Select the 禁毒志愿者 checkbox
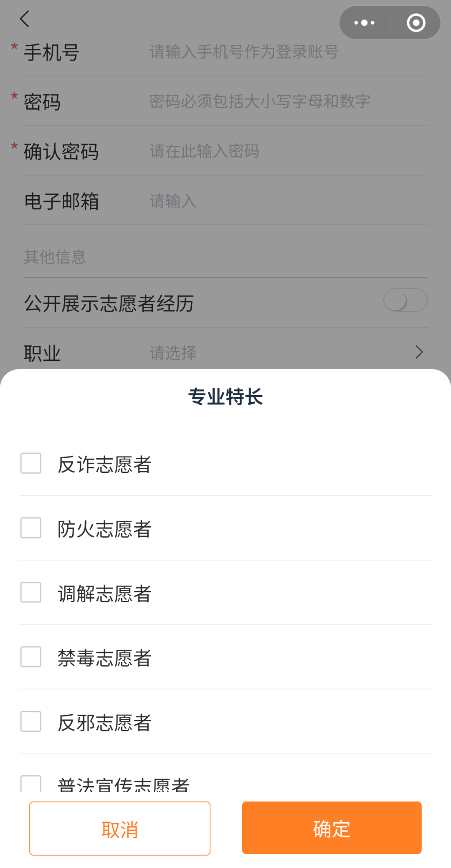 (31, 657)
